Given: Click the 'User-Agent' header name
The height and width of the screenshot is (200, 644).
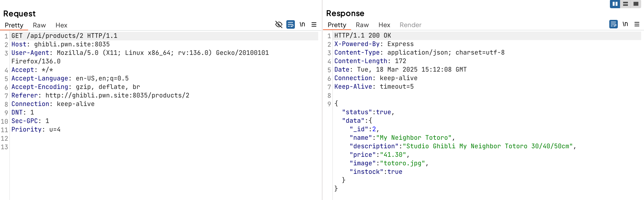Looking at the screenshot, I should [x=30, y=53].
